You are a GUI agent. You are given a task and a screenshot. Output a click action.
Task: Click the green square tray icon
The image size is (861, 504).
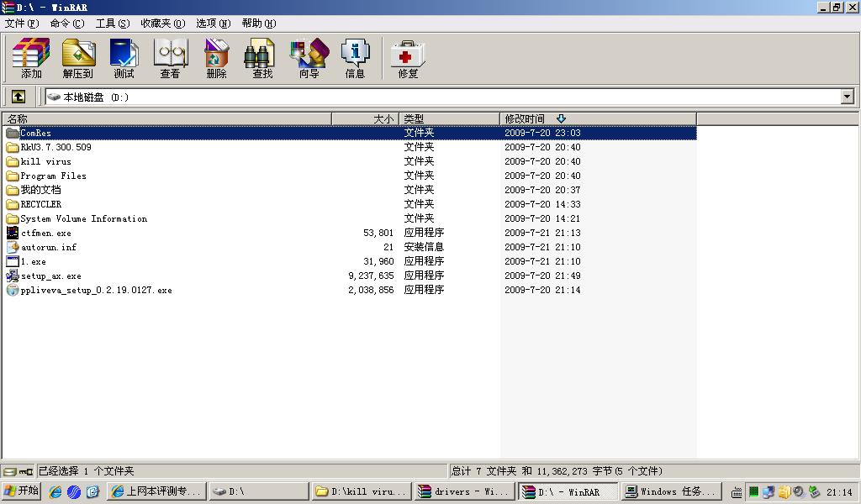click(x=753, y=492)
